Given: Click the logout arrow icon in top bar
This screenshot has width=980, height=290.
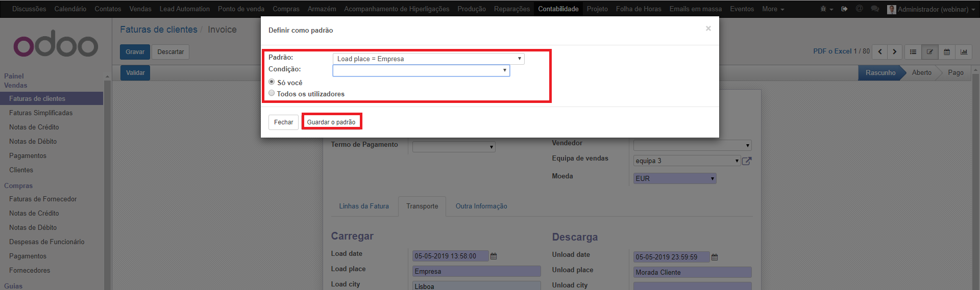Looking at the screenshot, I should [x=844, y=9].
